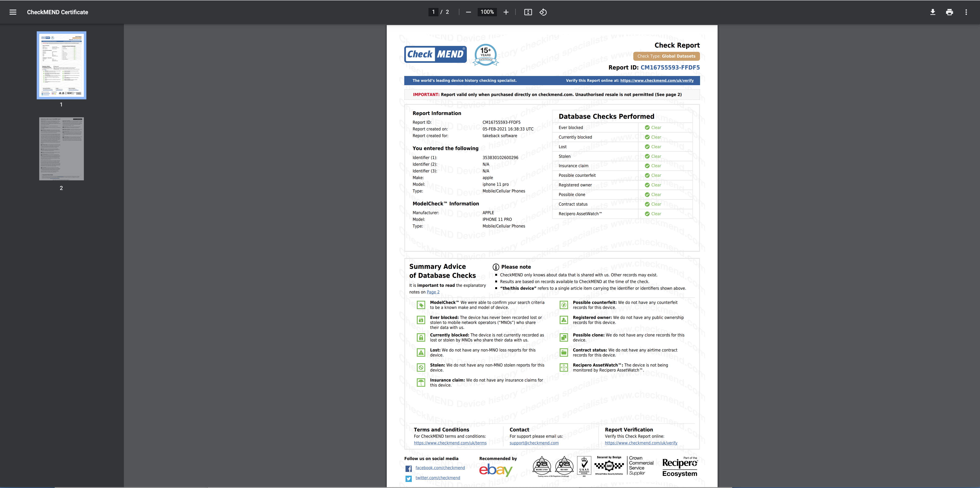Open the checkmend.com/uk/verify link in blue banner
This screenshot has height=488, width=980.
657,81
